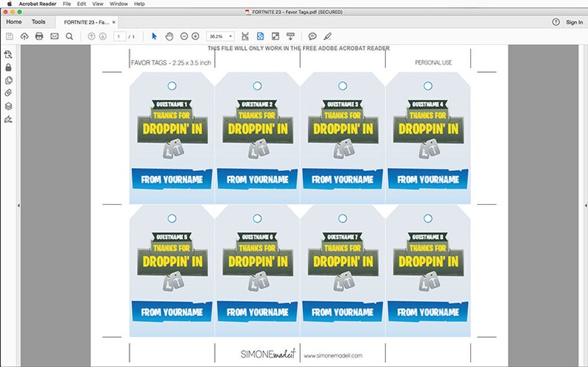588x367 pixels.
Task: Go to previous page arrow
Action: click(91, 36)
